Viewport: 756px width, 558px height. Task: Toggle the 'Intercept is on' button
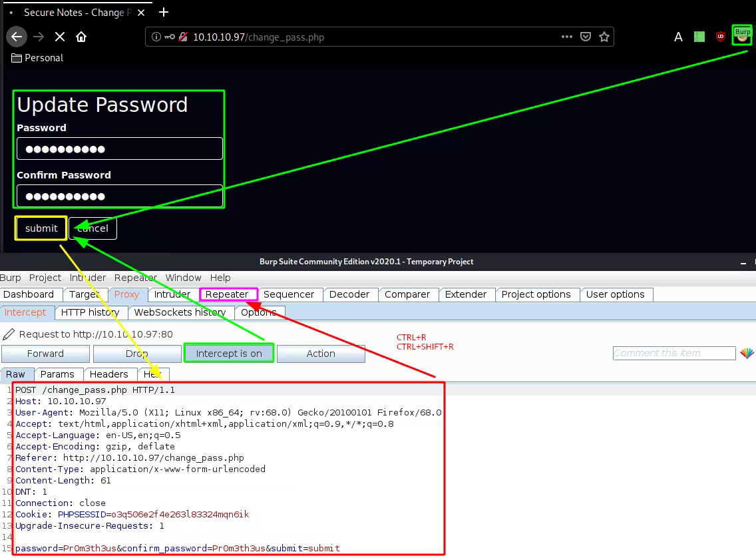pyautogui.click(x=229, y=354)
